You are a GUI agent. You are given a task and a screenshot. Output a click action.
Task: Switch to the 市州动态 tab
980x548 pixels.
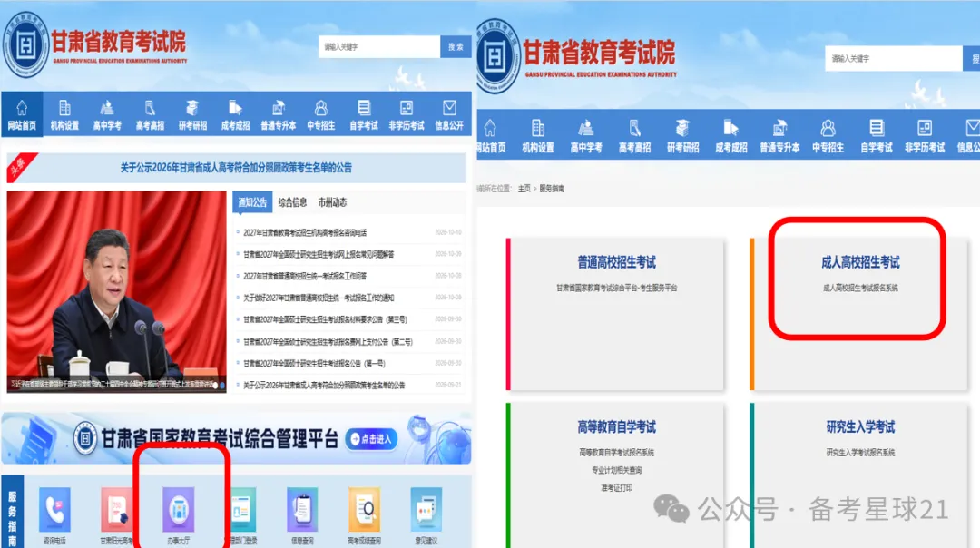click(x=332, y=202)
